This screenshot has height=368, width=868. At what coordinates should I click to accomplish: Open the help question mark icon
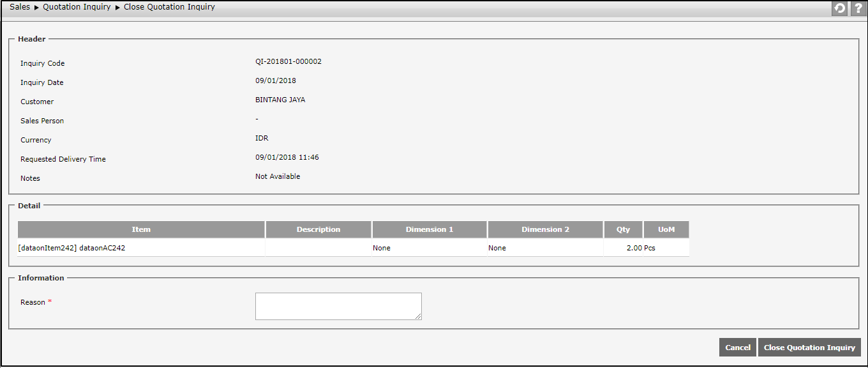[857, 8]
